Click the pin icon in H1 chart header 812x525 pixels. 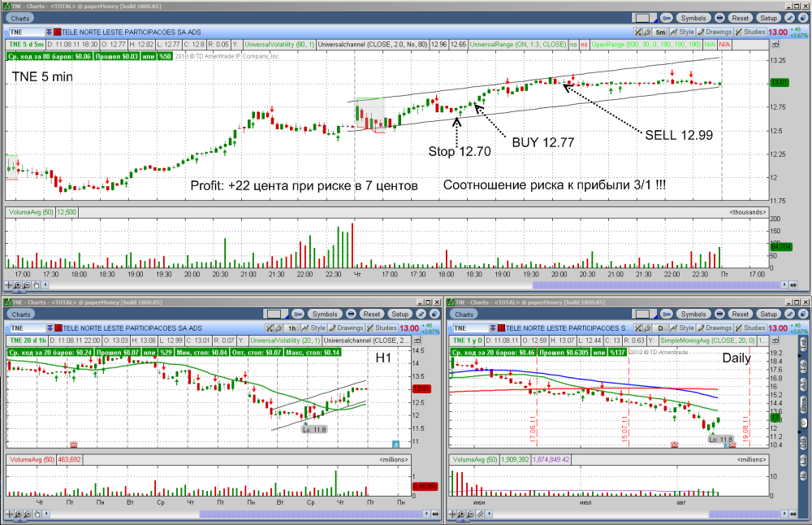click(x=421, y=314)
